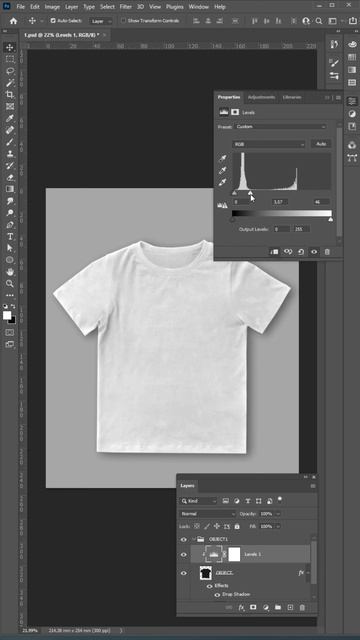Screen dimensions: 360x640
Task: Create a new group in Layers panel
Action: pos(278,607)
